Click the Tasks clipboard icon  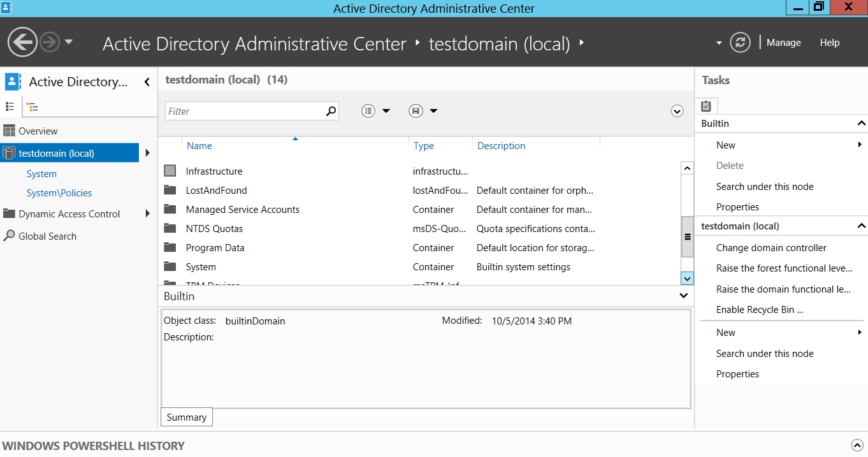706,106
